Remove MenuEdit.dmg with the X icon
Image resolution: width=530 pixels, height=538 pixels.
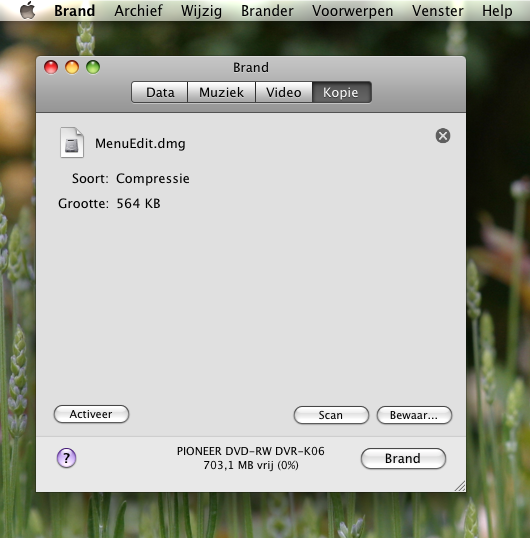point(443,136)
